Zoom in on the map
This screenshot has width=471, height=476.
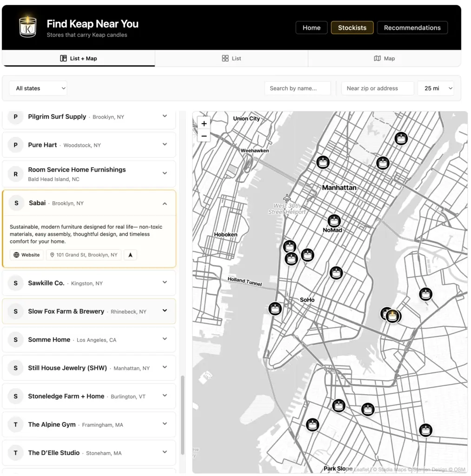pyautogui.click(x=204, y=124)
